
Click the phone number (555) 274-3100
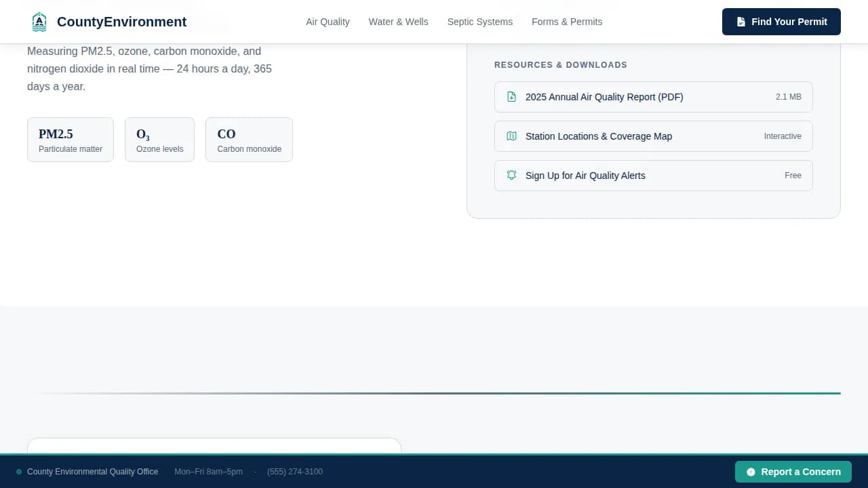(x=295, y=472)
